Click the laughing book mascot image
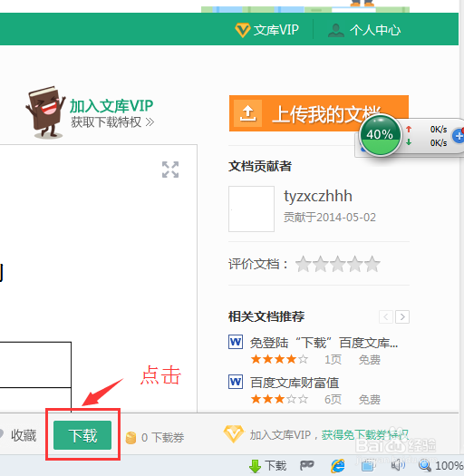 pyautogui.click(x=45, y=112)
